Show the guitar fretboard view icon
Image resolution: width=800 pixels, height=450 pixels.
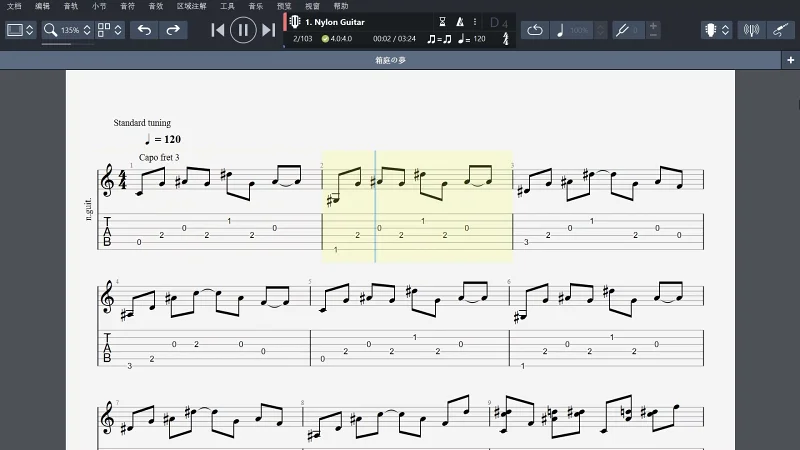(x=711, y=30)
